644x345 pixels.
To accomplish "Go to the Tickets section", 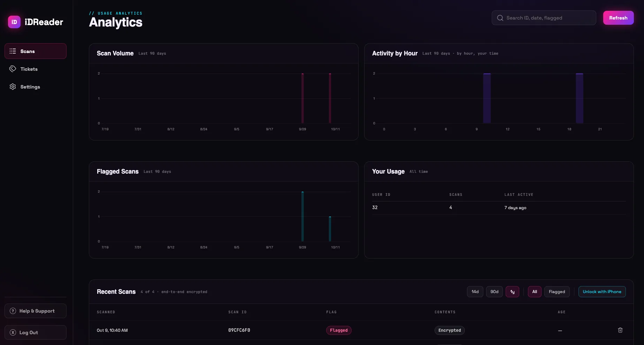I will 36,69.
